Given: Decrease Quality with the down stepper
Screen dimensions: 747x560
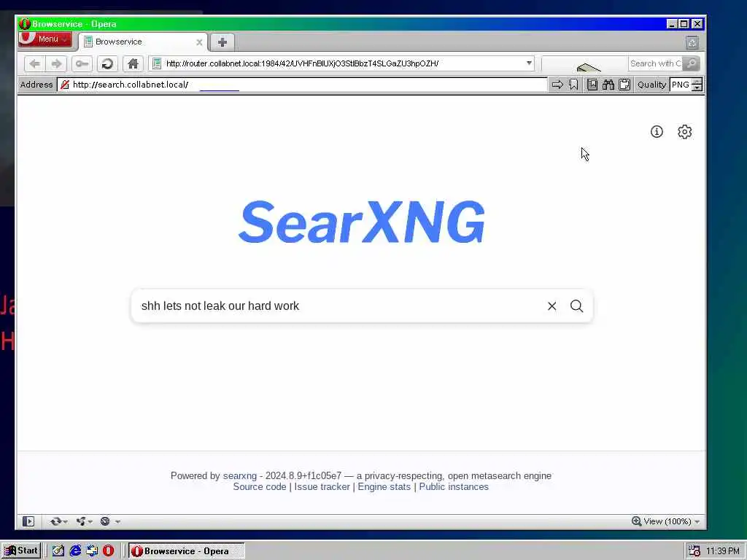Looking at the screenshot, I should (x=697, y=88).
